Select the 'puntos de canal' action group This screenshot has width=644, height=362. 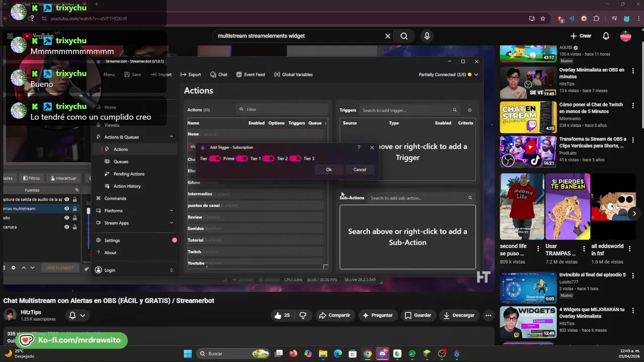[x=256, y=206]
